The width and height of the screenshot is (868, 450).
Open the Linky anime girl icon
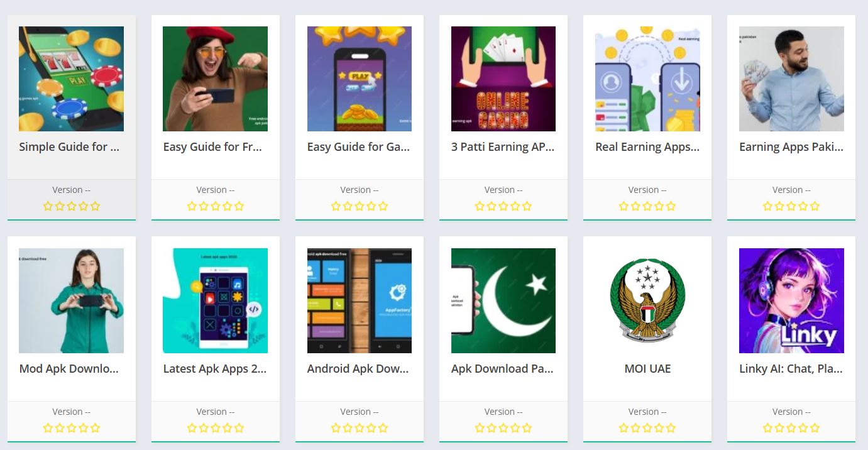tap(791, 300)
